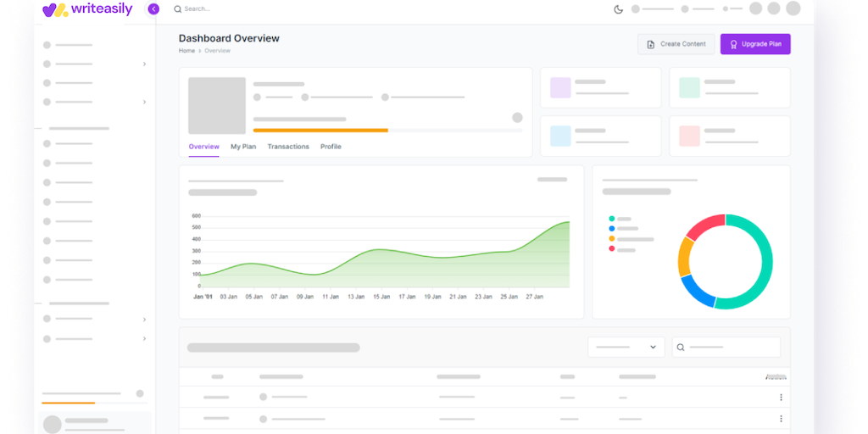Screen dimensions: 868x434
Task: Click the orange usage progress bar
Action: (x=320, y=131)
